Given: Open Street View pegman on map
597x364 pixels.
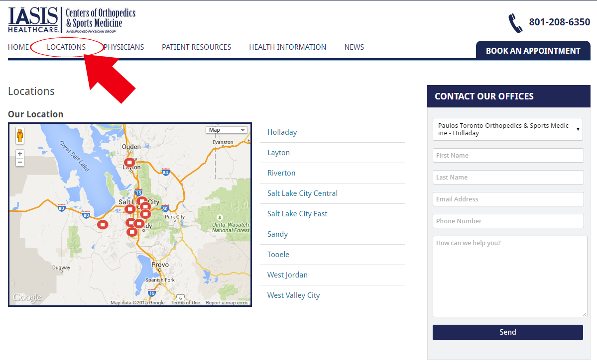Looking at the screenshot, I should pyautogui.click(x=20, y=135).
